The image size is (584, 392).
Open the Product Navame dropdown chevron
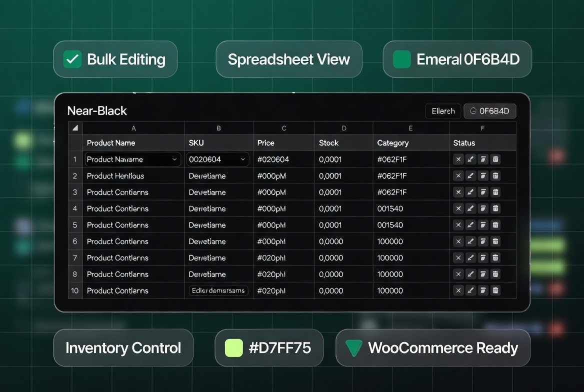[174, 159]
